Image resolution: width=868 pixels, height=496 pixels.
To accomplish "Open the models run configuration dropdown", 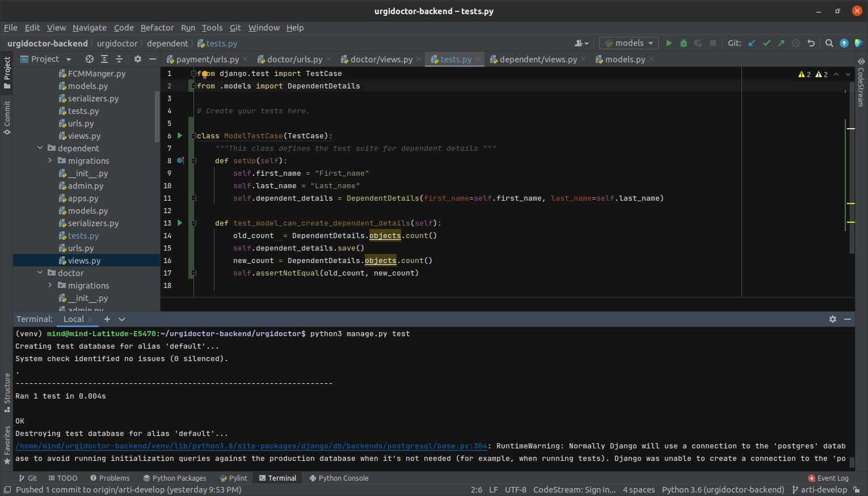I will (629, 43).
